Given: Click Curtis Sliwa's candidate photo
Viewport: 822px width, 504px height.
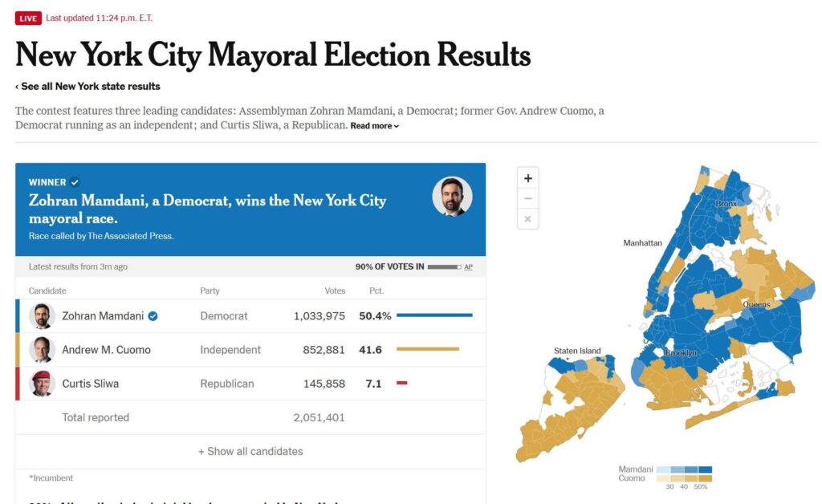Looking at the screenshot, I should 42,384.
